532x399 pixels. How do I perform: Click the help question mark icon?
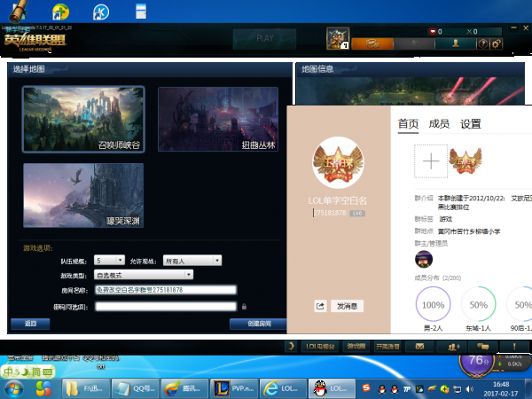[483, 43]
